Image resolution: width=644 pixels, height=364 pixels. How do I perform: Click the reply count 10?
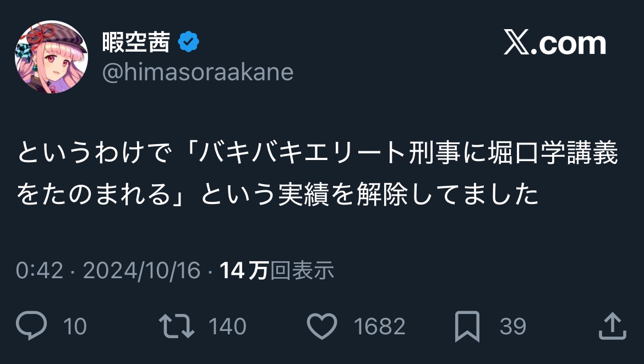pyautogui.click(x=75, y=327)
